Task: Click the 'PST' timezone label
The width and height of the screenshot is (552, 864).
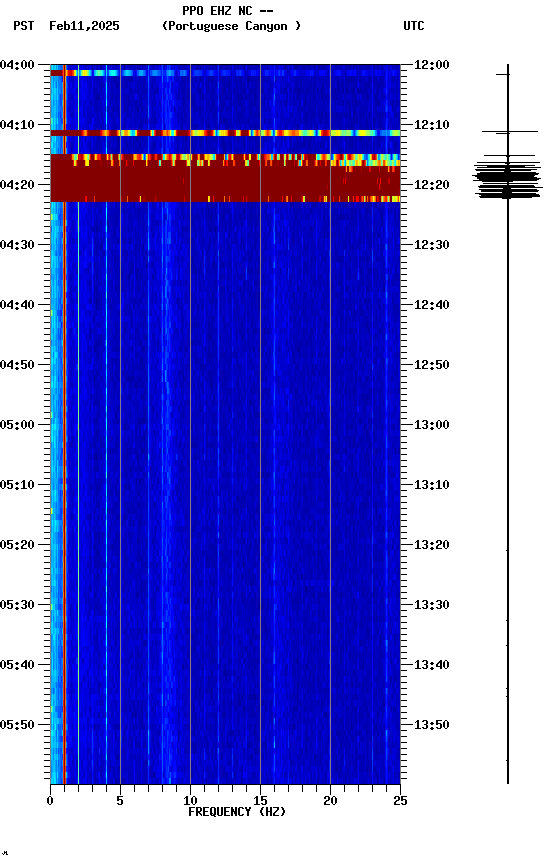Action: click(x=24, y=26)
